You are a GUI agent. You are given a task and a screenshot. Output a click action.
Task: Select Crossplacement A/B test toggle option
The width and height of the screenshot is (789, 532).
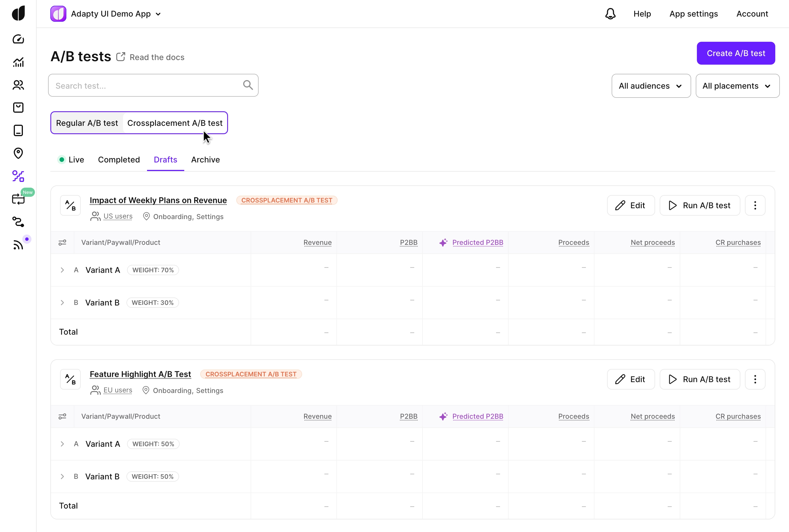175,123
